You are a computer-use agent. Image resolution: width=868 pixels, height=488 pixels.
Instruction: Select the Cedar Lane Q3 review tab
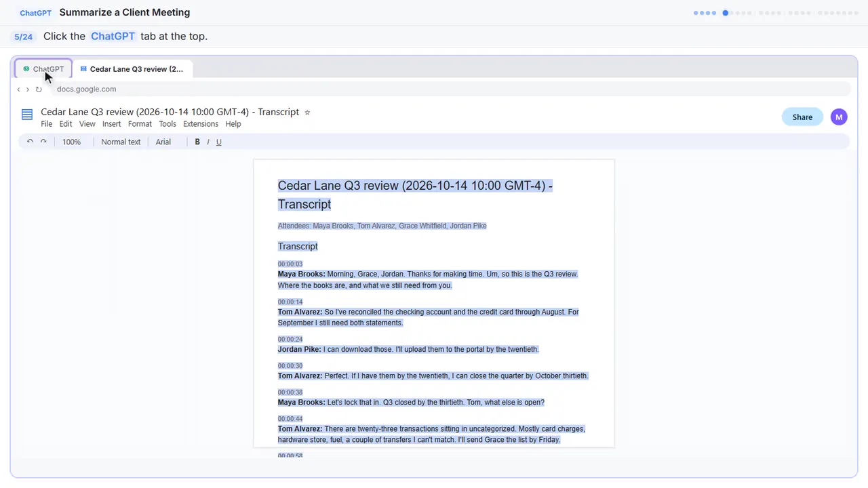(x=132, y=69)
